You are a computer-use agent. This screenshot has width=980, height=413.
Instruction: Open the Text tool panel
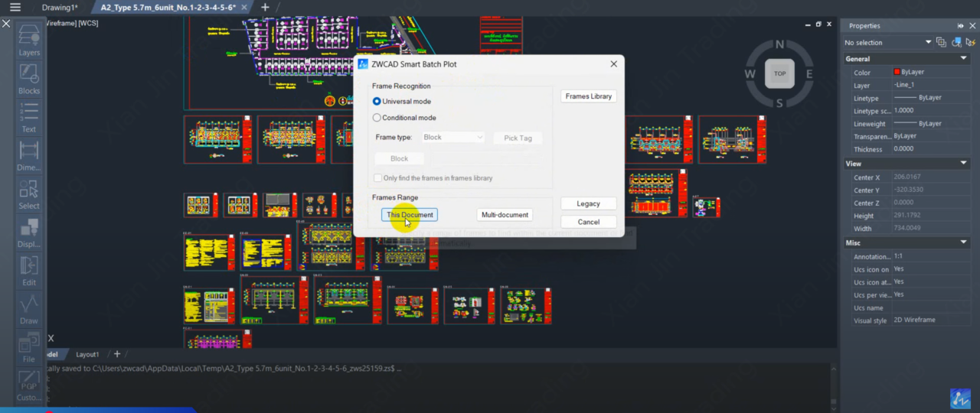[x=29, y=117]
